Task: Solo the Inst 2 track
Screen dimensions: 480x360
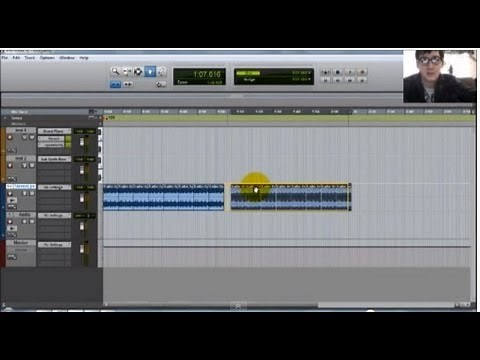Action: click(x=24, y=165)
